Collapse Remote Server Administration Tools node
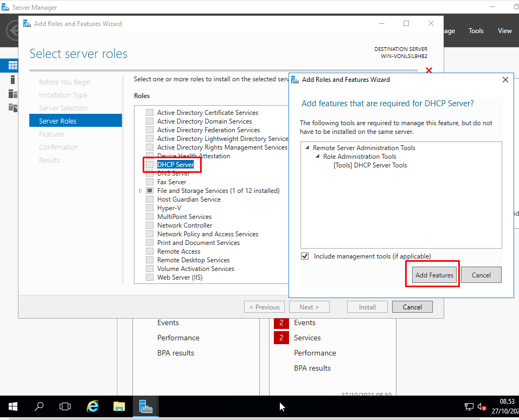 coord(307,147)
